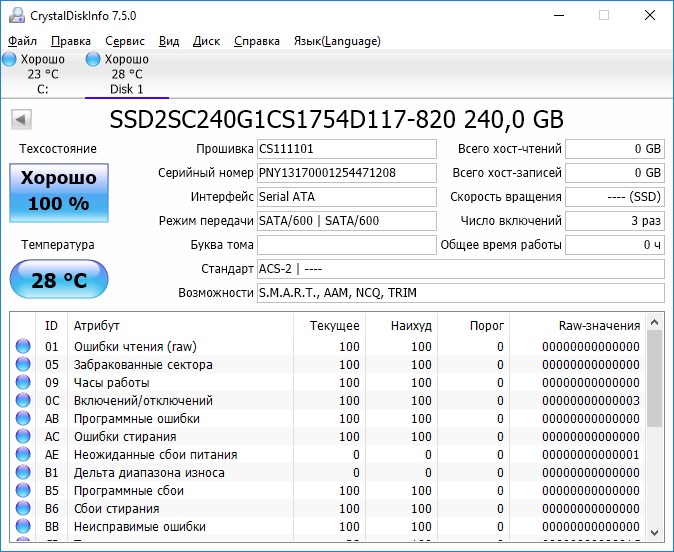Click the Атрибут column header
This screenshot has height=552, width=674.
coord(180,325)
